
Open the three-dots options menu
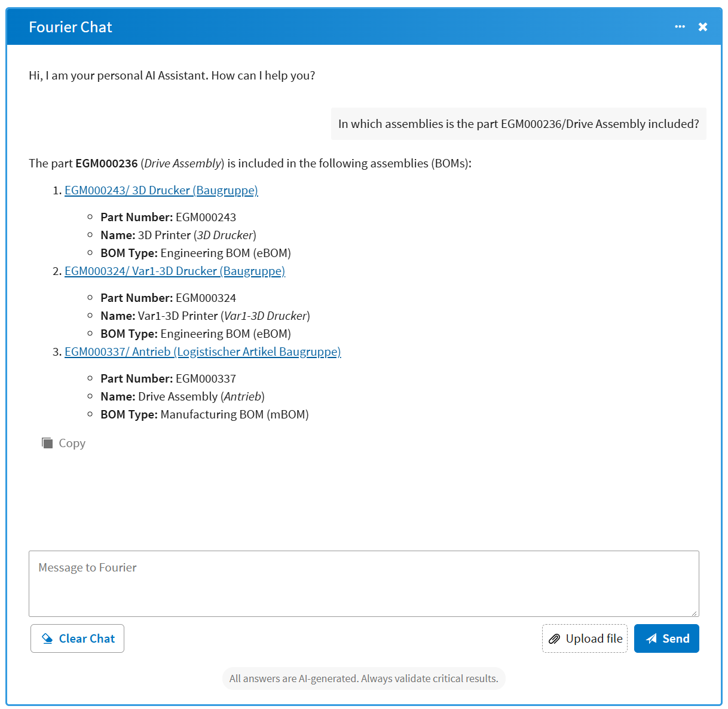680,27
